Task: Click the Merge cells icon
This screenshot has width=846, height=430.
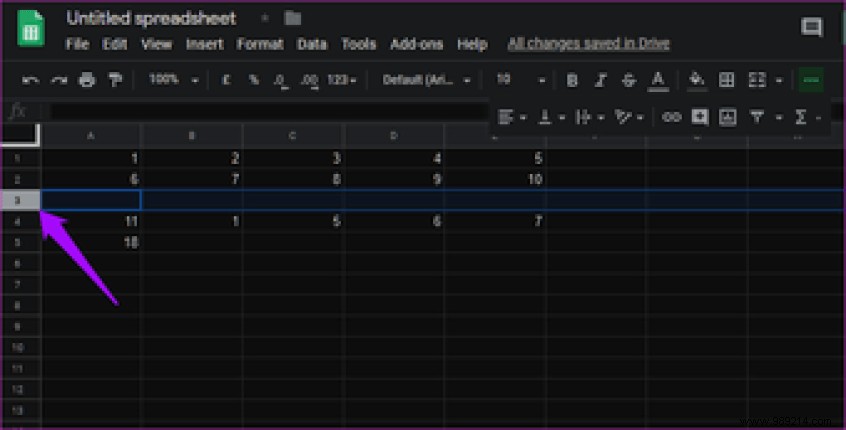Action: 757,80
